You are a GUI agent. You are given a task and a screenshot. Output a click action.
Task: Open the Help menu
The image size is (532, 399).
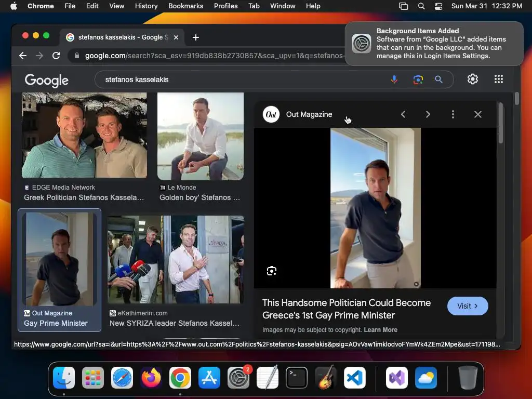313,6
